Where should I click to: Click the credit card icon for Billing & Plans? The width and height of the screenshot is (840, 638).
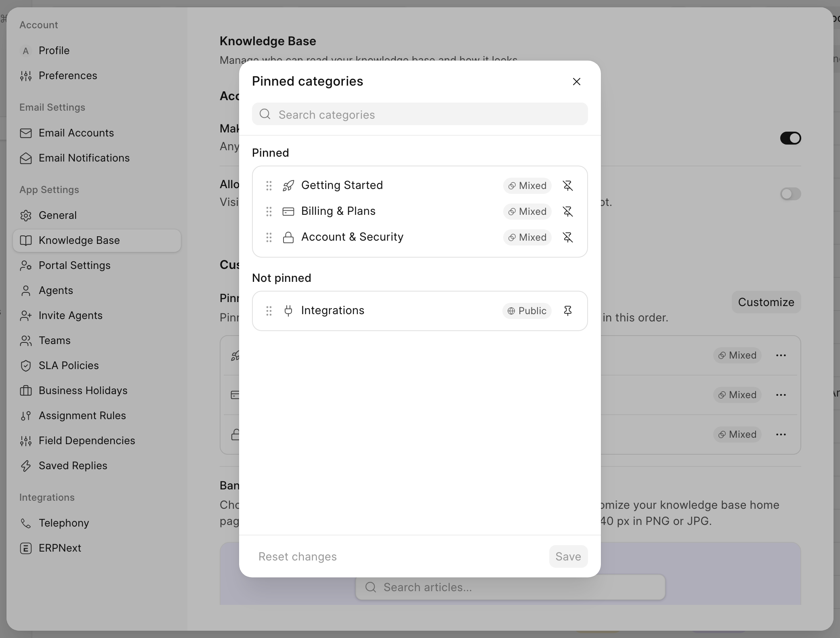click(288, 212)
